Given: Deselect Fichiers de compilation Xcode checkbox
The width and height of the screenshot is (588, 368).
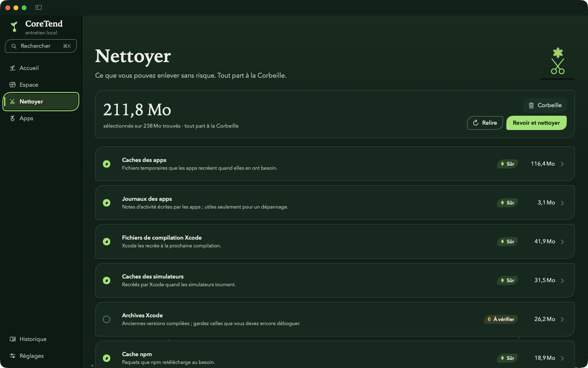Looking at the screenshot, I should [107, 242].
